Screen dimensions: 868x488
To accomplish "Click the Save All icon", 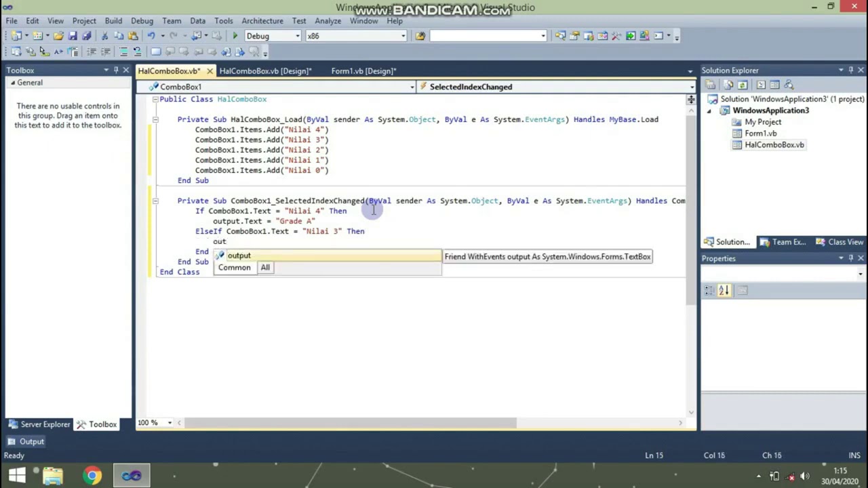I will [x=86, y=36].
